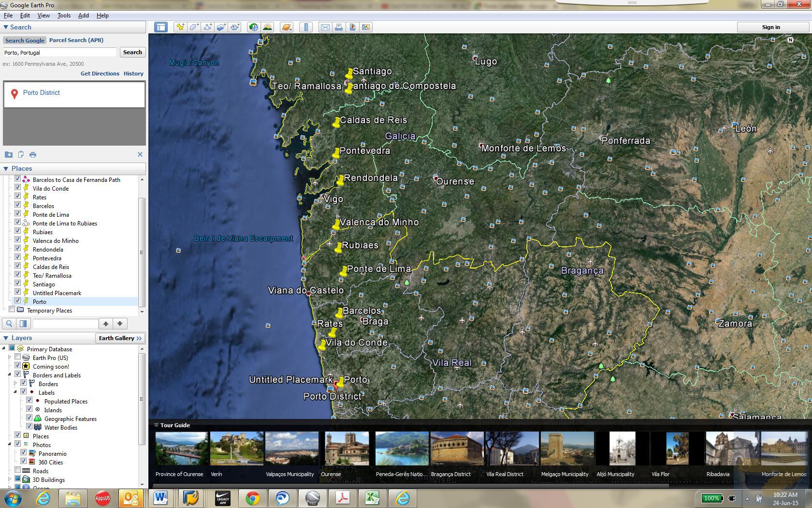Screen dimensions: 812x508
Task: Expand the Earth Pro (US) layer
Action: click(x=10, y=357)
